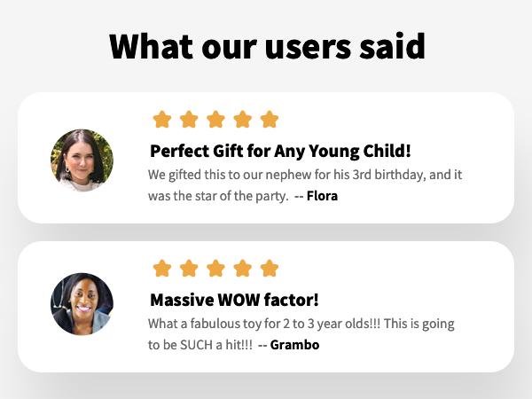
Task: Click the first star in Grambo's review
Action: (x=161, y=268)
